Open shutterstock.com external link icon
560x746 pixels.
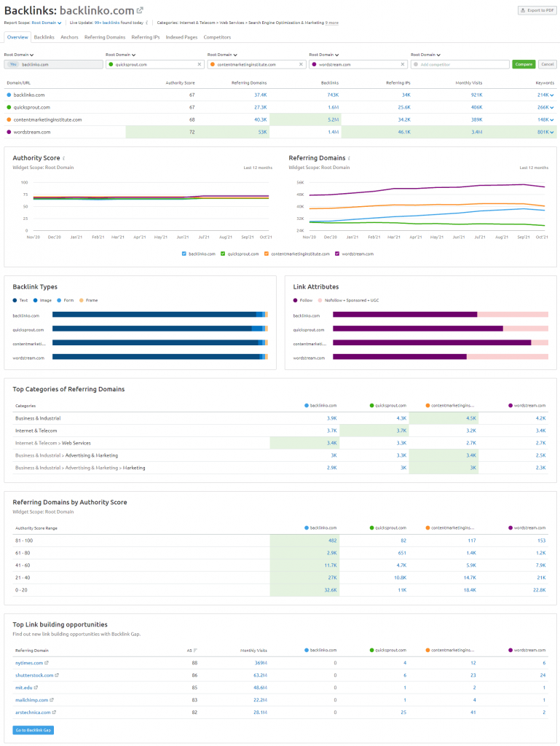click(x=57, y=675)
